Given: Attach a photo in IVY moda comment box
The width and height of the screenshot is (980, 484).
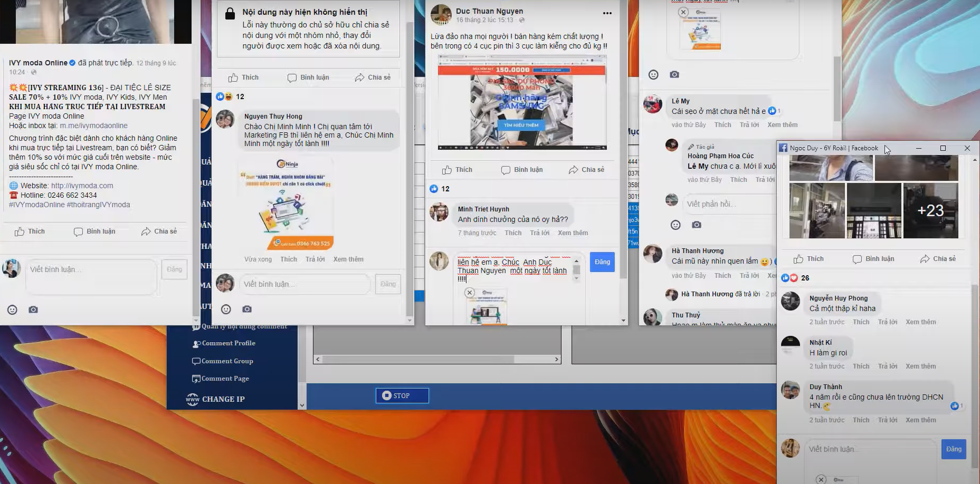Looking at the screenshot, I should [x=33, y=309].
